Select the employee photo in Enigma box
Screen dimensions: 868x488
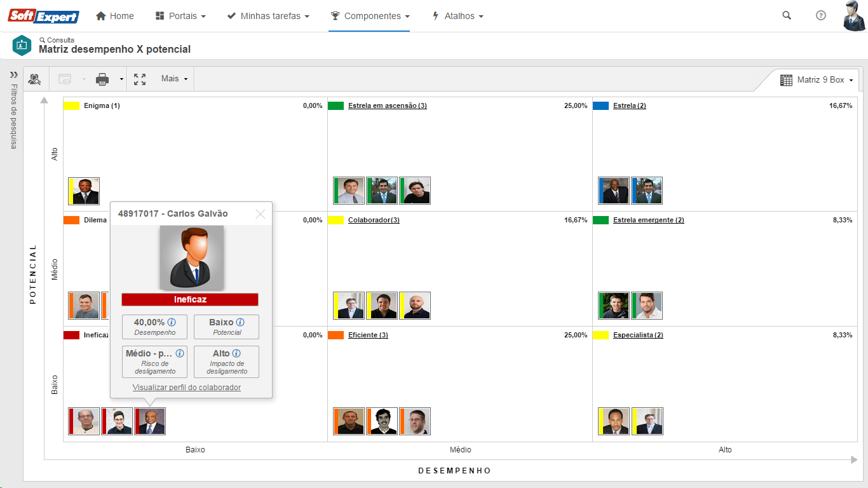pyautogui.click(x=85, y=191)
